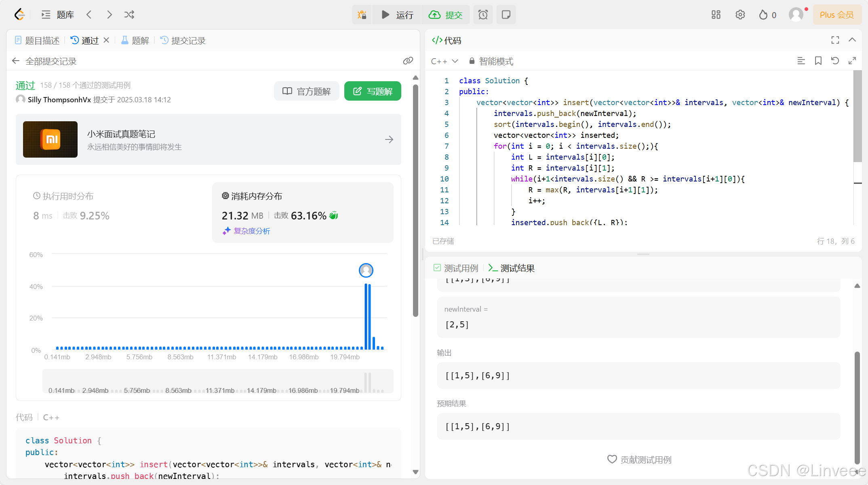The width and height of the screenshot is (868, 485).
Task: Open the timer alarm clock icon
Action: click(x=483, y=15)
